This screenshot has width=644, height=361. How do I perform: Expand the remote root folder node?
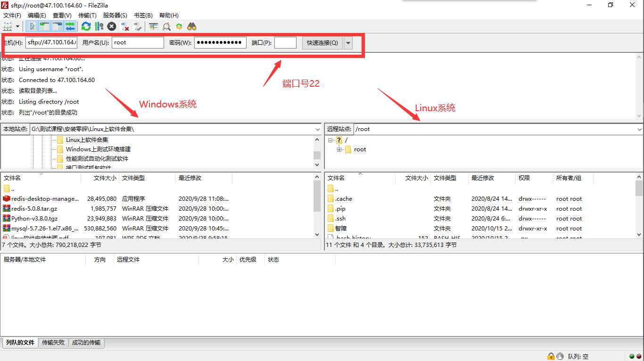click(339, 149)
